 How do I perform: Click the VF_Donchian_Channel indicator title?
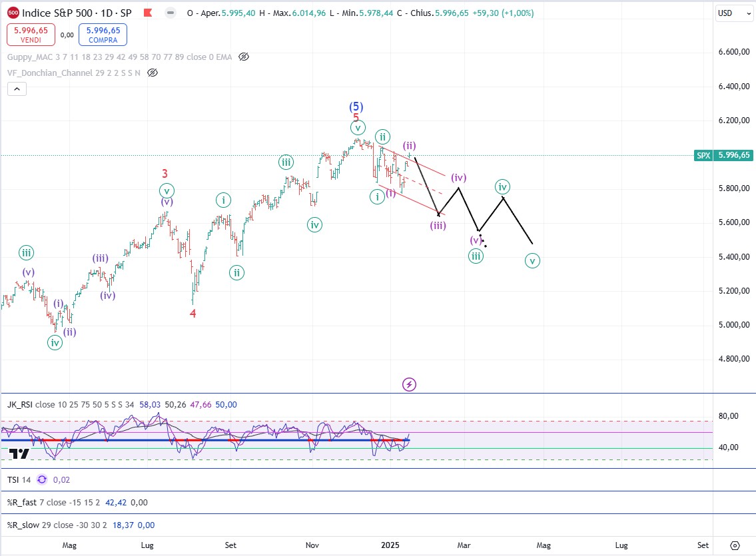[74, 73]
